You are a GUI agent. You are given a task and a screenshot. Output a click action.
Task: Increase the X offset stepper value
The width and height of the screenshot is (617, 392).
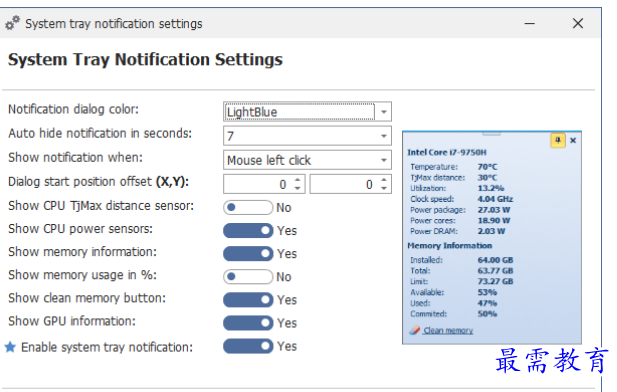click(x=297, y=180)
